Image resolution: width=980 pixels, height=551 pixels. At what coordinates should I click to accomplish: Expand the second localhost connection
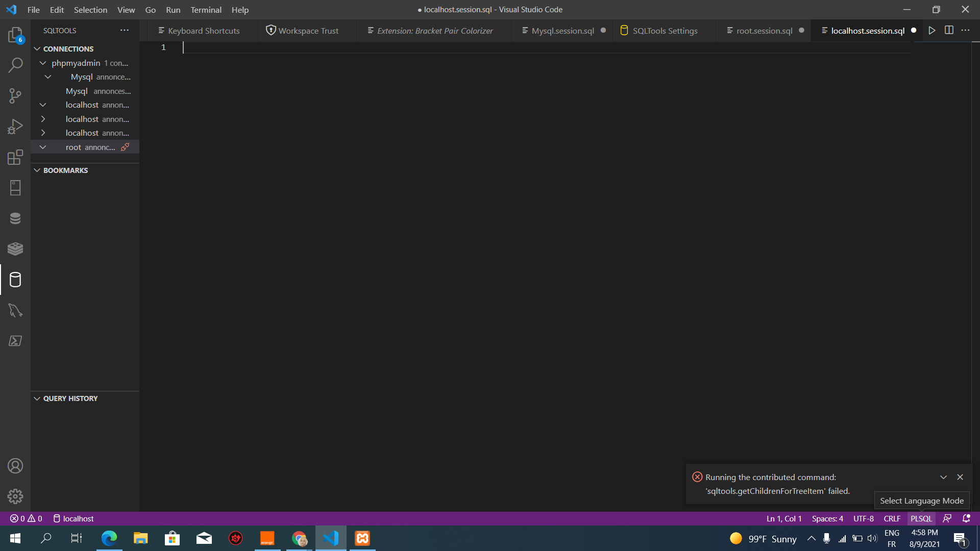[x=43, y=119]
